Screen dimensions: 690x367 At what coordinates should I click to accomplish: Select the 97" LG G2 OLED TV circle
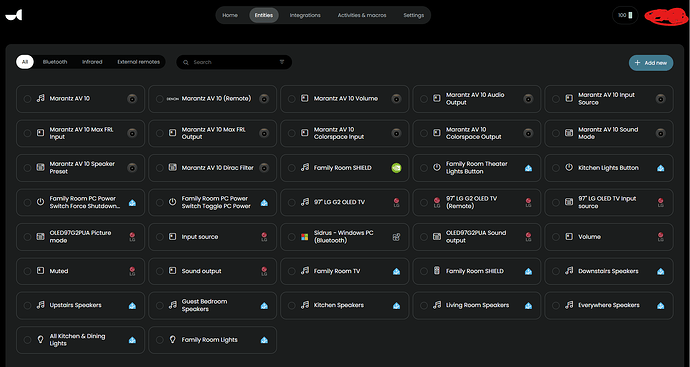291,202
